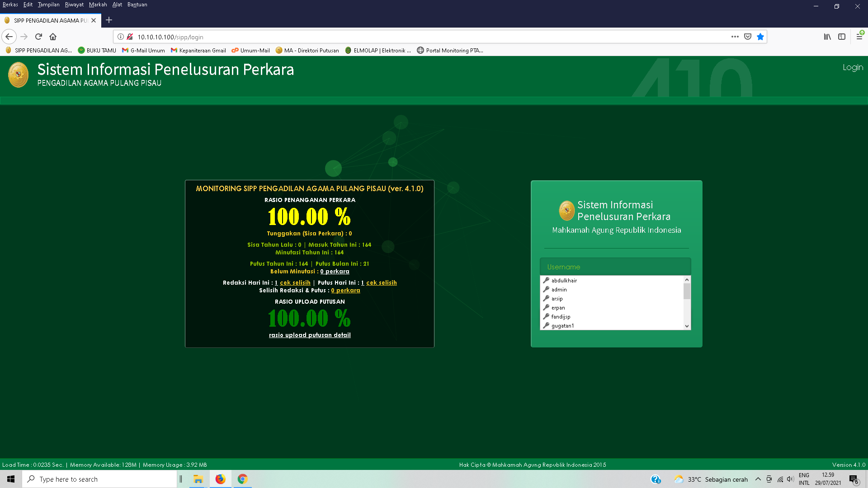Open the Pocket save icon

(748, 37)
